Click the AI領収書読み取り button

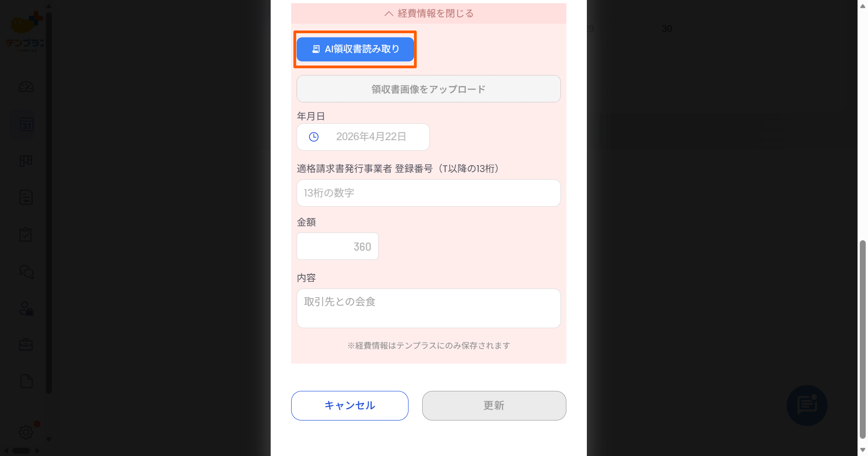click(x=355, y=49)
